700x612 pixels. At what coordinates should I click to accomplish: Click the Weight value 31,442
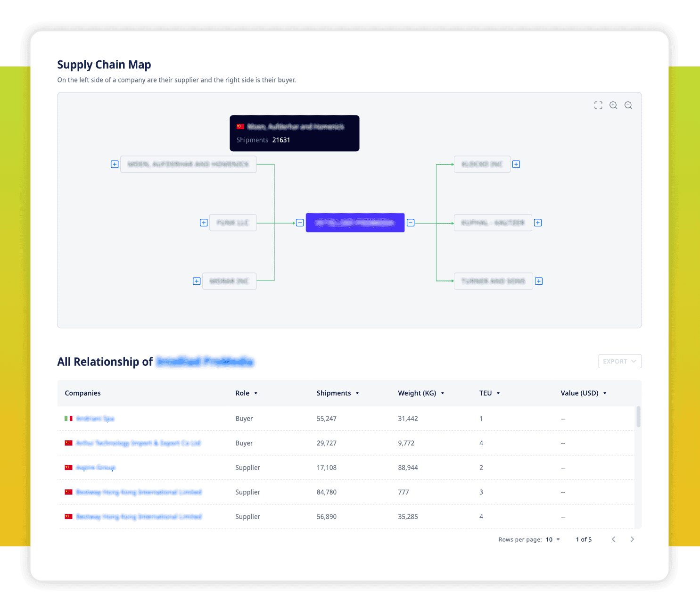pos(408,419)
